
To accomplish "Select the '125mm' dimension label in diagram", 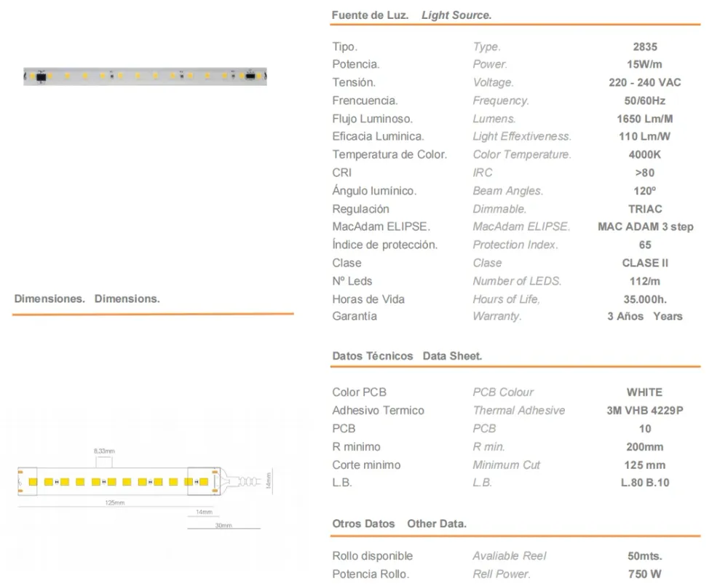I will [x=115, y=502].
